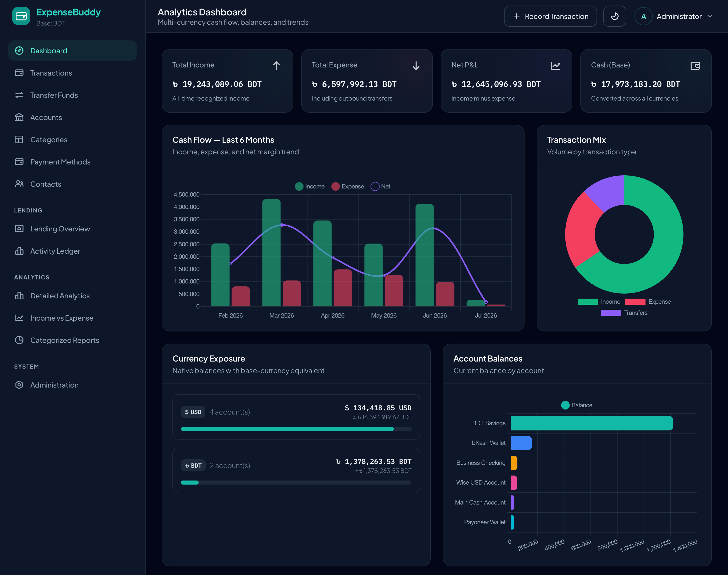The image size is (728, 575).
Task: Click the Categorized Reports pie icon
Action: 19,340
